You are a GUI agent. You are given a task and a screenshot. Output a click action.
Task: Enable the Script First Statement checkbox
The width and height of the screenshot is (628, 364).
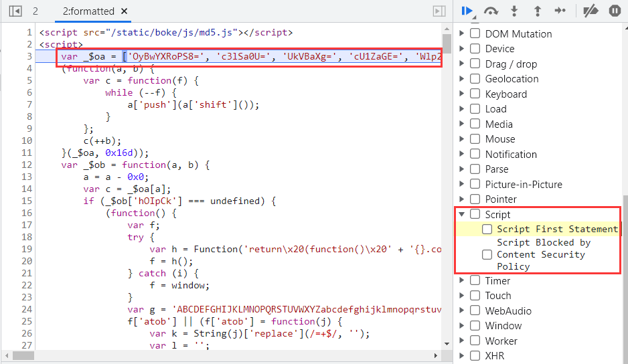(x=487, y=230)
